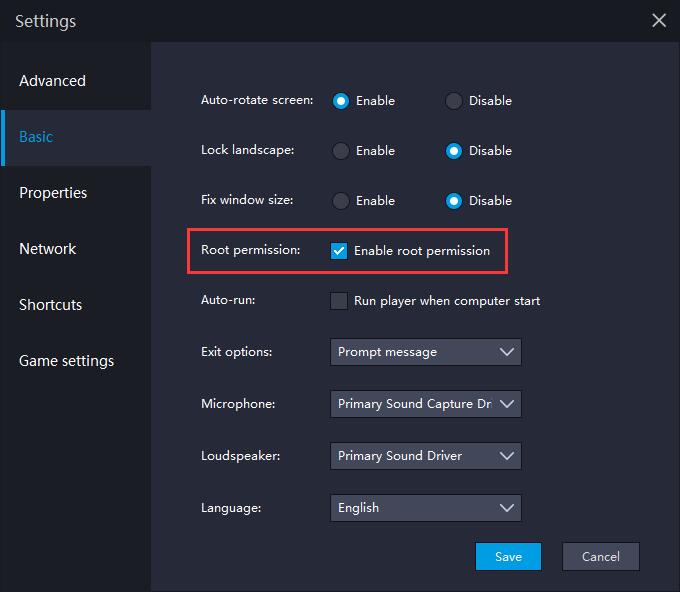Enable Auto-rotate screen radio button
This screenshot has height=592, width=680.
coord(341,101)
